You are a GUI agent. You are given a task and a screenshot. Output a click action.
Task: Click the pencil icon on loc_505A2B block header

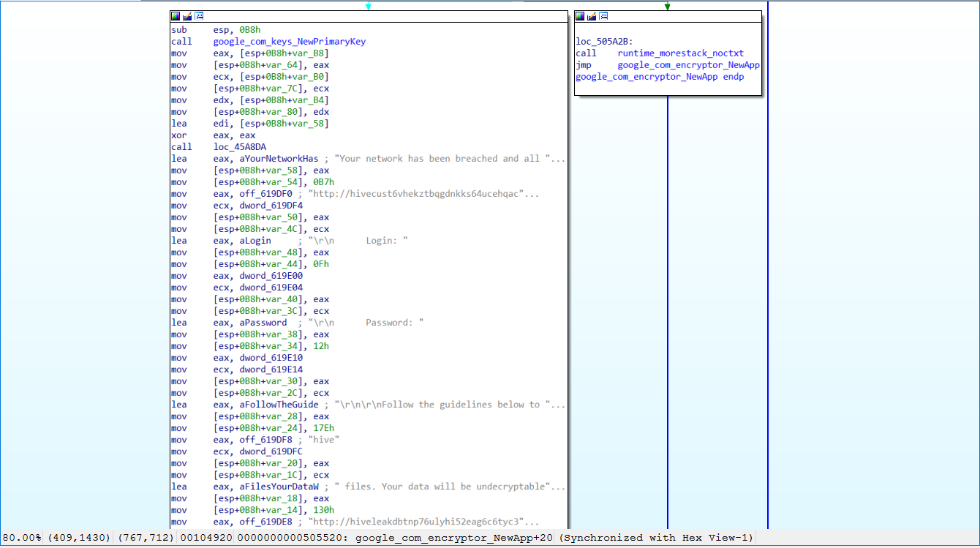[x=592, y=16]
